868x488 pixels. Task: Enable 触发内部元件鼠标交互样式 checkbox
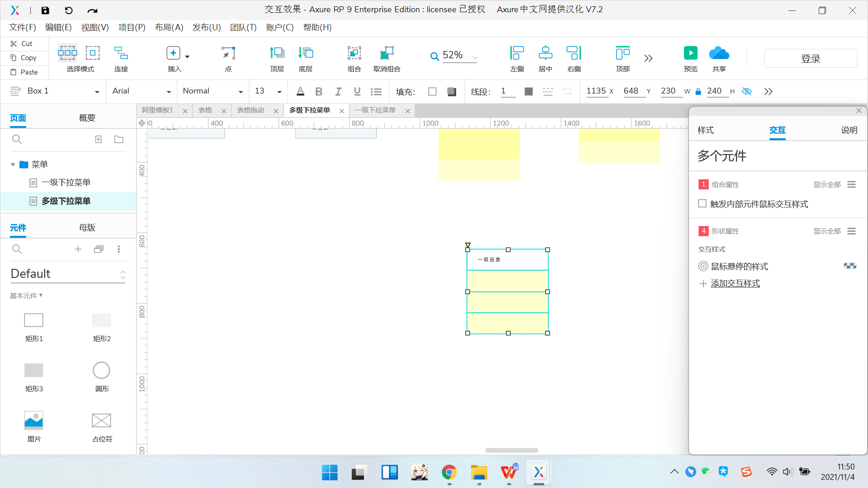[x=702, y=204]
